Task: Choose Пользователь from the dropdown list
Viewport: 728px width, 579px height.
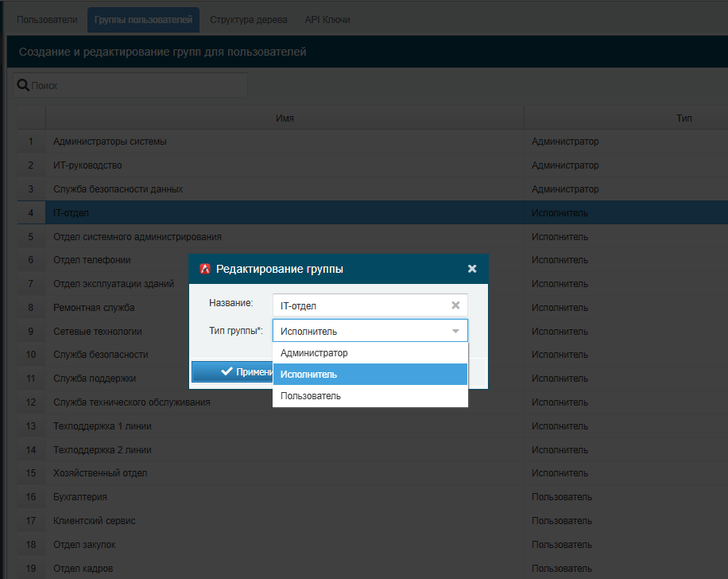Action: [x=370, y=396]
